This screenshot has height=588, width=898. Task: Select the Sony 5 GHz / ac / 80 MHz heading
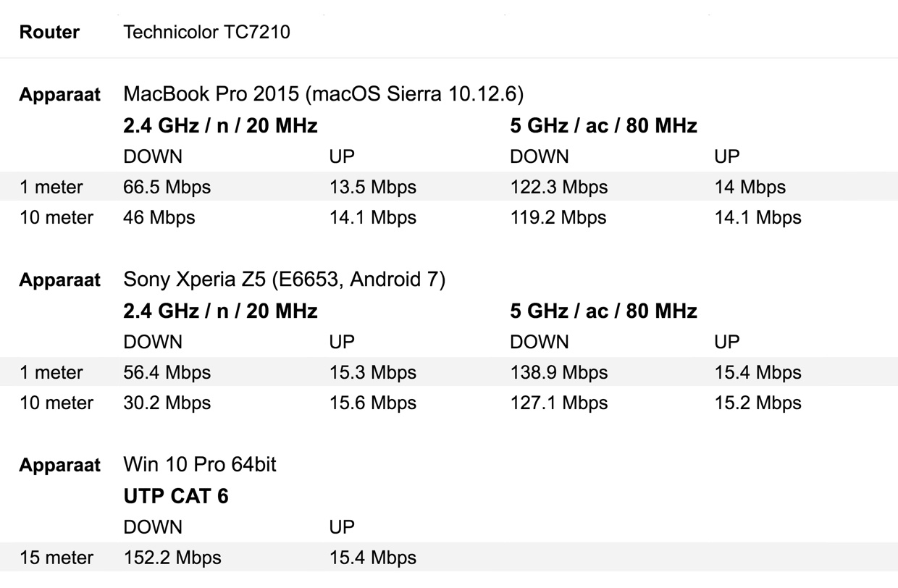[603, 311]
